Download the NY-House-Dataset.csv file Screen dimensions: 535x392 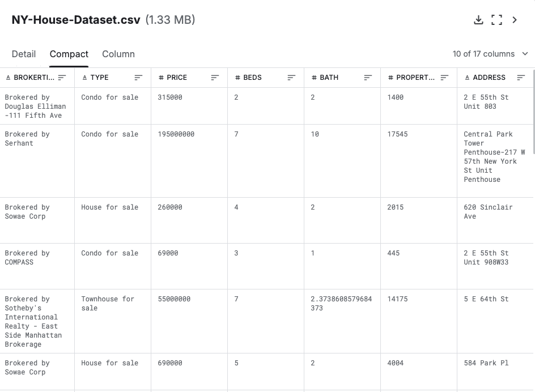[x=478, y=20]
